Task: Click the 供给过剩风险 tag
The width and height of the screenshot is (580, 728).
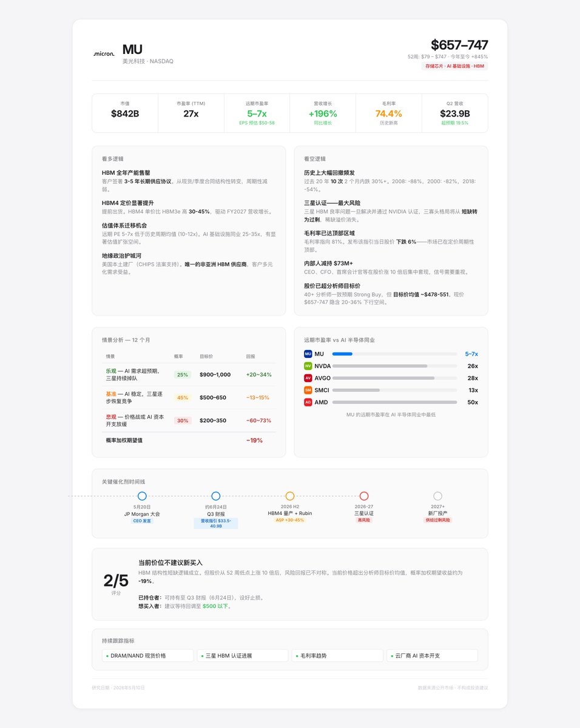Action: tap(438, 521)
